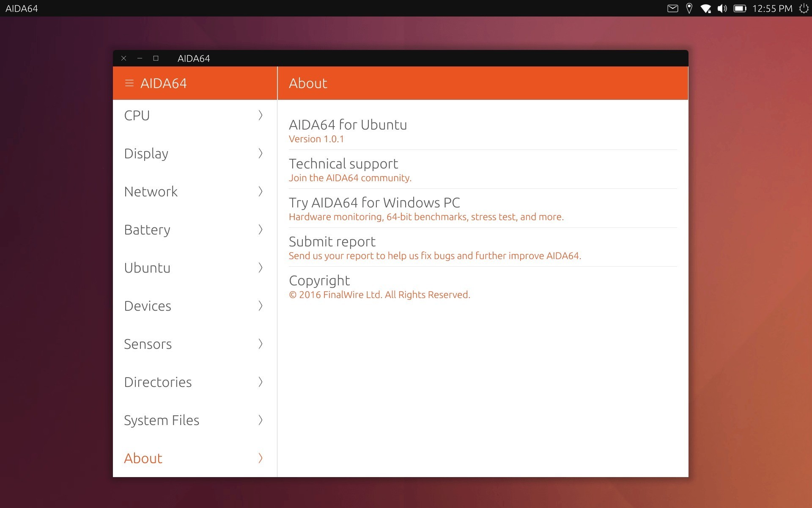Open the hamburger menu beside AIDA64
Image resolution: width=812 pixels, height=508 pixels.
129,83
